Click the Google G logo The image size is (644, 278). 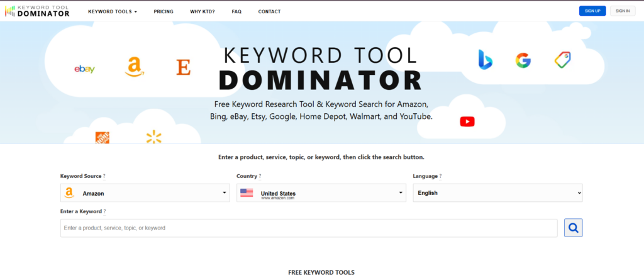523,60
